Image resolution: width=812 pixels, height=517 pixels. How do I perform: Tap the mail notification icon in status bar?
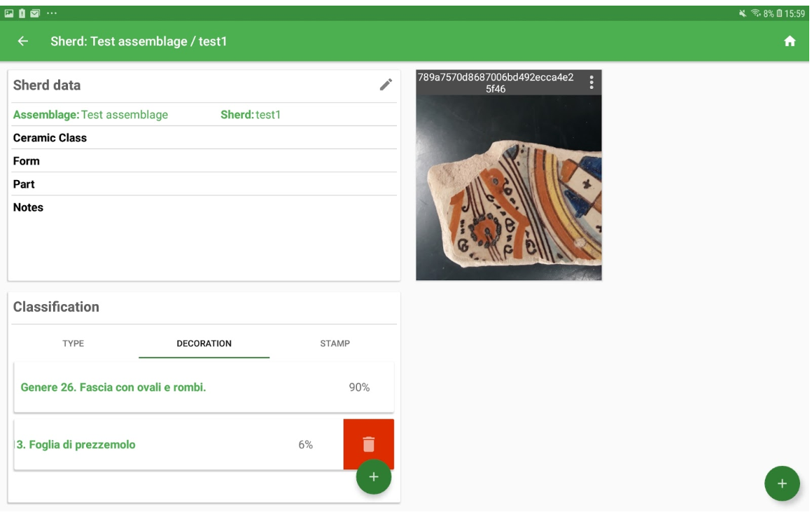[34, 13]
